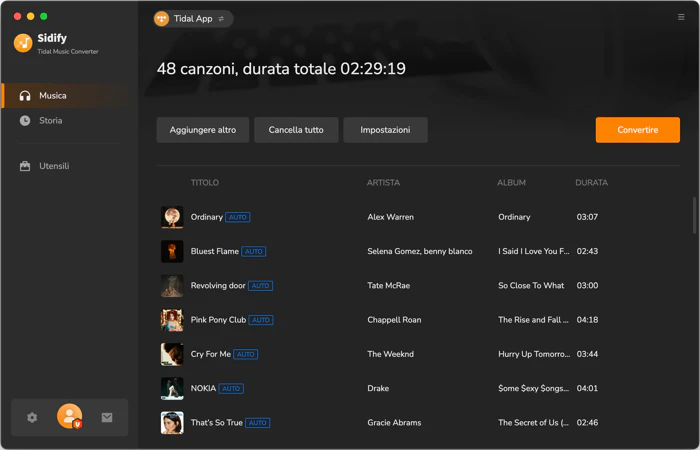Click the Convertire button
The image size is (700, 450).
point(638,130)
